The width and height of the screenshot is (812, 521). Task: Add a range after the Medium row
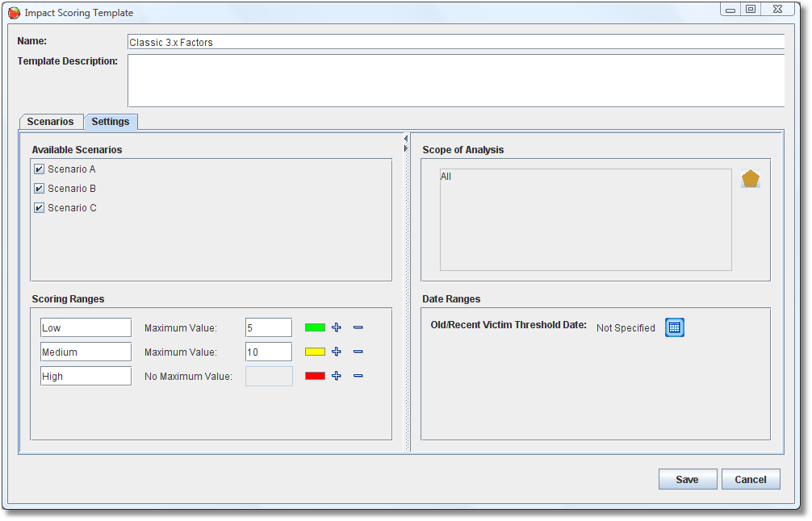tap(337, 352)
